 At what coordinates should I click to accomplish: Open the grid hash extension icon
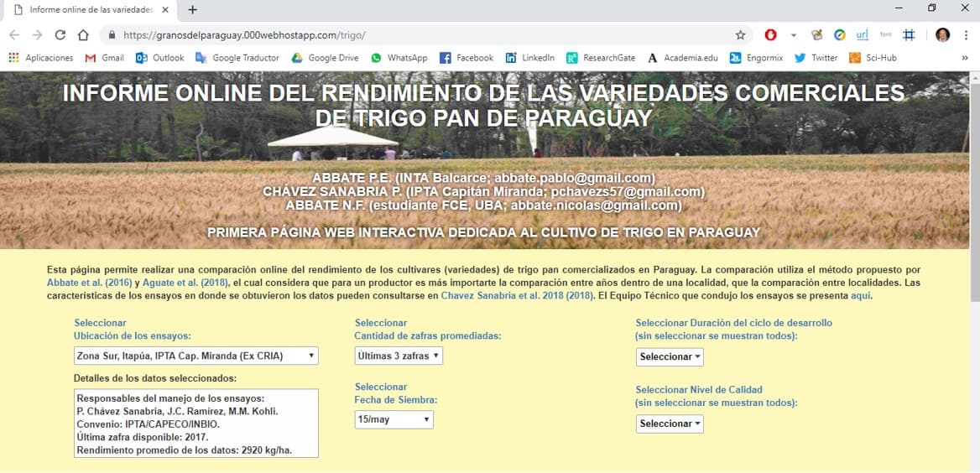pos(909,35)
